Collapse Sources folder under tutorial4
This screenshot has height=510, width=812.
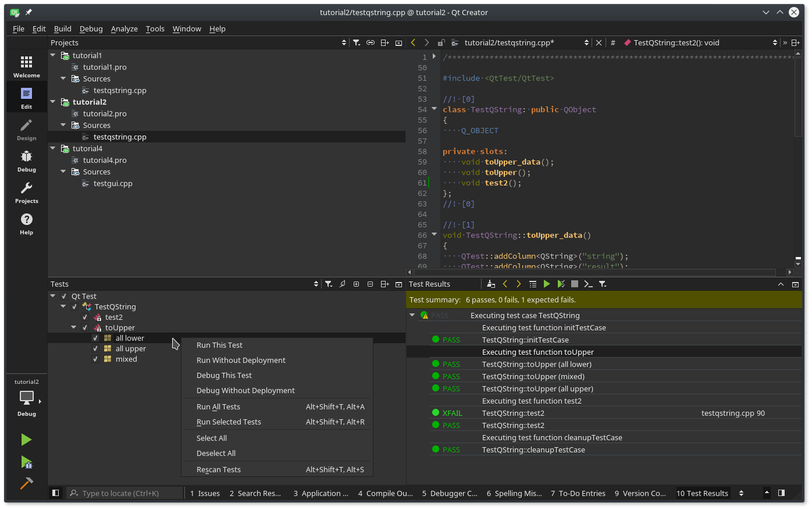pos(63,172)
